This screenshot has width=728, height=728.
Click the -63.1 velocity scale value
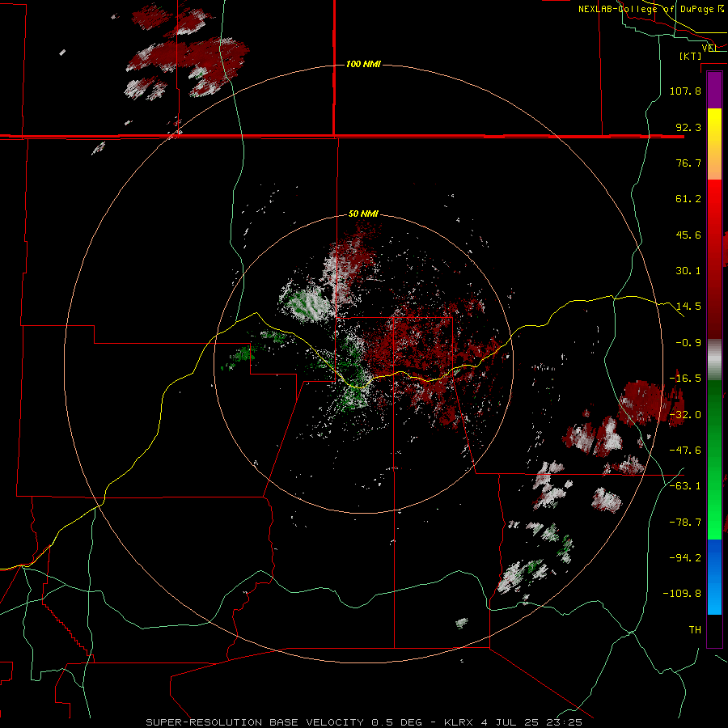[685, 486]
